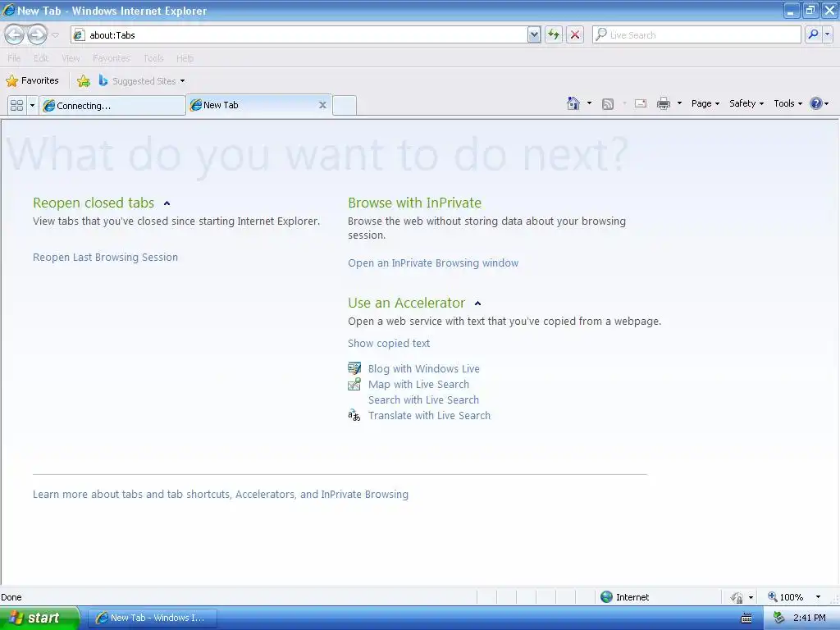
Task: Click the on-screen keyboard tray icon
Action: tap(746, 619)
